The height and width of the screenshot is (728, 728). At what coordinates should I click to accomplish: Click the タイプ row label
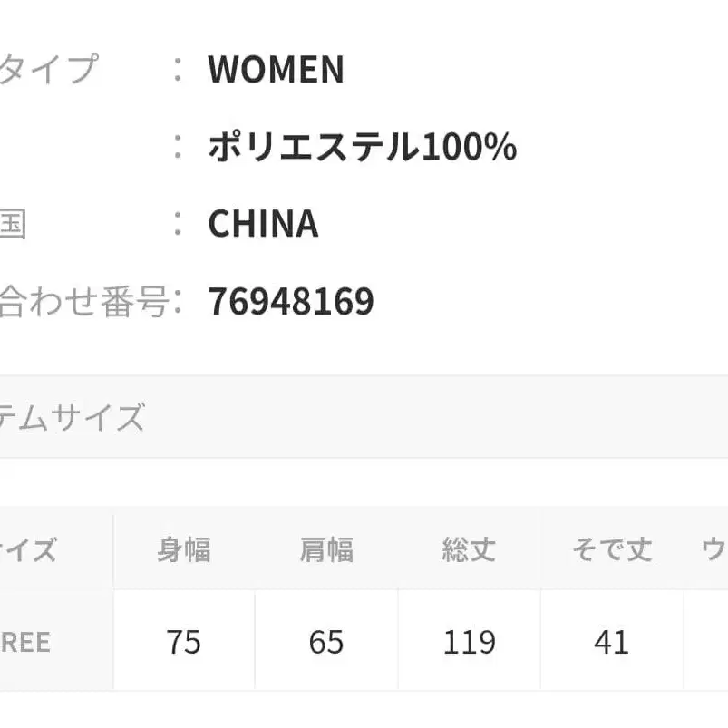coord(47,70)
